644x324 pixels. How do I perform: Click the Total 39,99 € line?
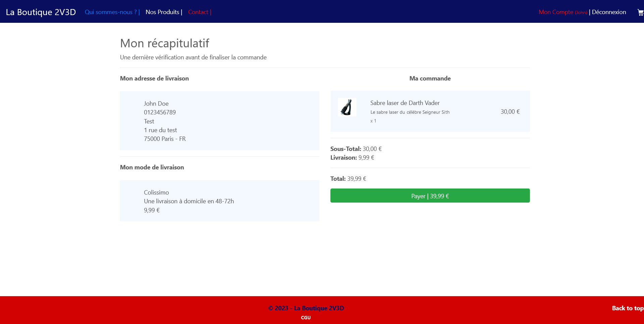coord(348,178)
